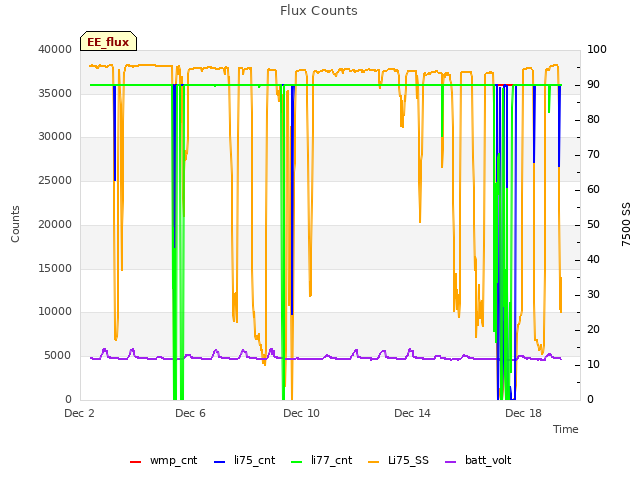Toggle the li75_cnt legend entry
The height and width of the screenshot is (480, 640).
point(244,460)
